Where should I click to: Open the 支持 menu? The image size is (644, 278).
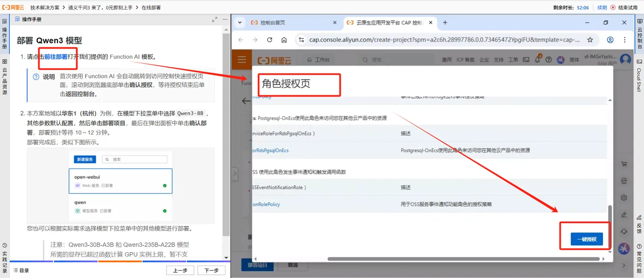[x=499, y=60]
